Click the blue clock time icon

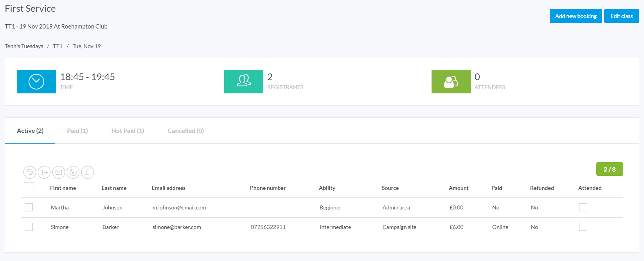(36, 82)
